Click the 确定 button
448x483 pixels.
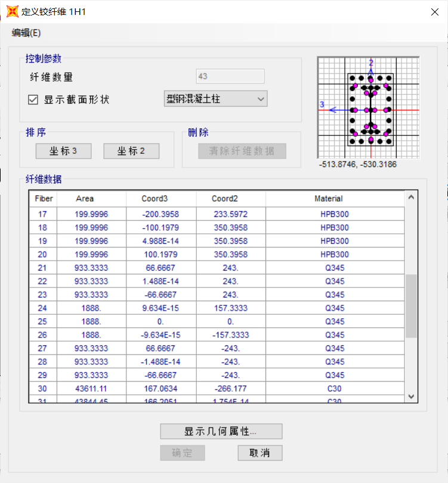pos(183,453)
